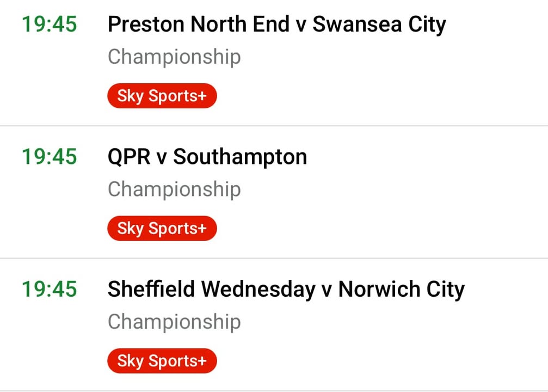
Task: Open the Preston North End team name
Action: (x=199, y=25)
